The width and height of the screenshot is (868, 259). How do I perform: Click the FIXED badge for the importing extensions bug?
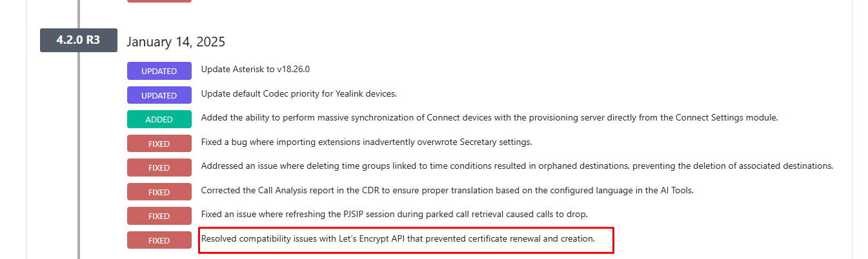[x=159, y=144]
